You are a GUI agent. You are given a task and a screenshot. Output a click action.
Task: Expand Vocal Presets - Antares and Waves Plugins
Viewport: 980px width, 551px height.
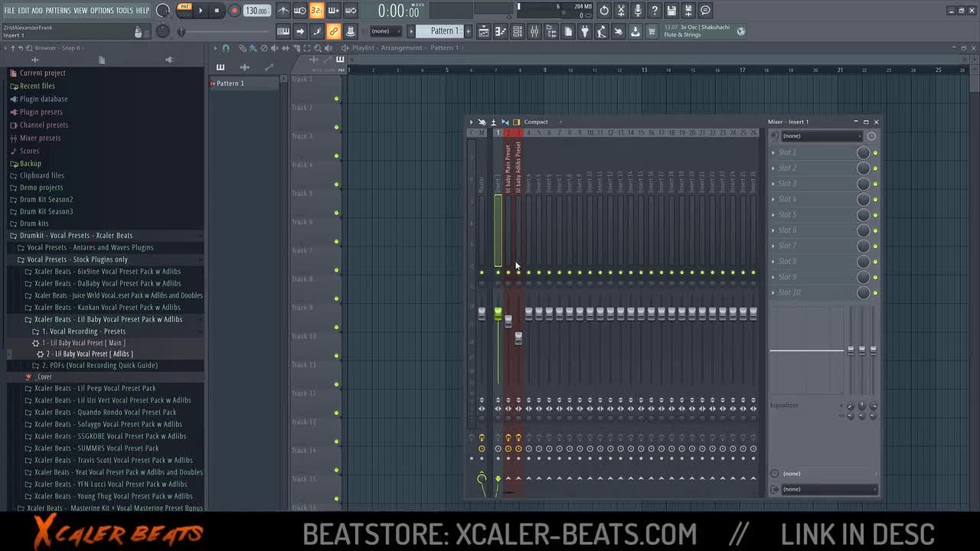click(90, 248)
